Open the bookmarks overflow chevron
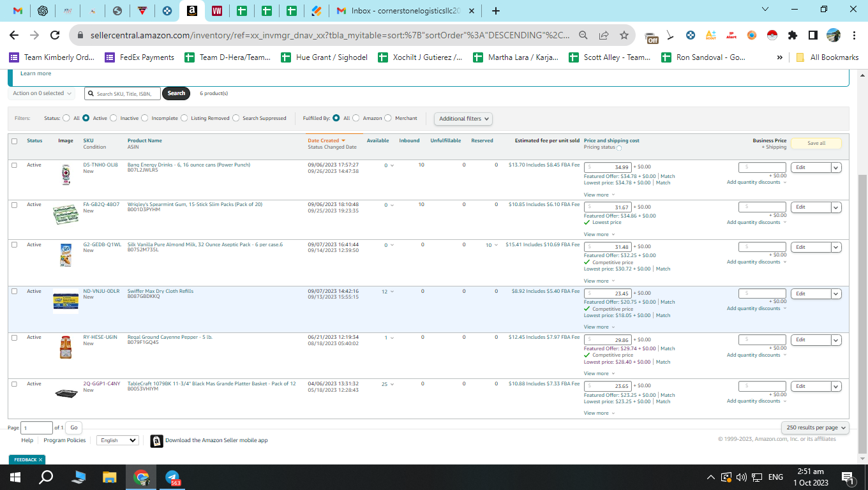868x490 pixels. coord(780,57)
